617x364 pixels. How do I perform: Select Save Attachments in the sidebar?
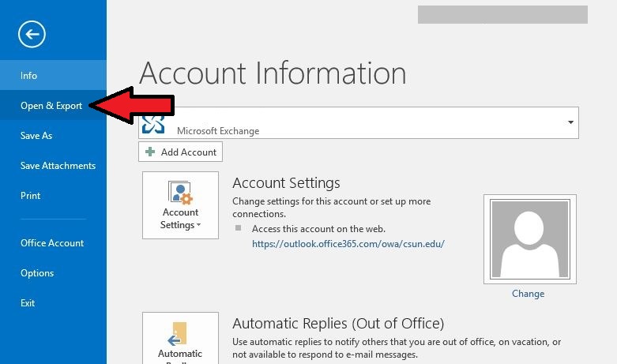click(58, 166)
